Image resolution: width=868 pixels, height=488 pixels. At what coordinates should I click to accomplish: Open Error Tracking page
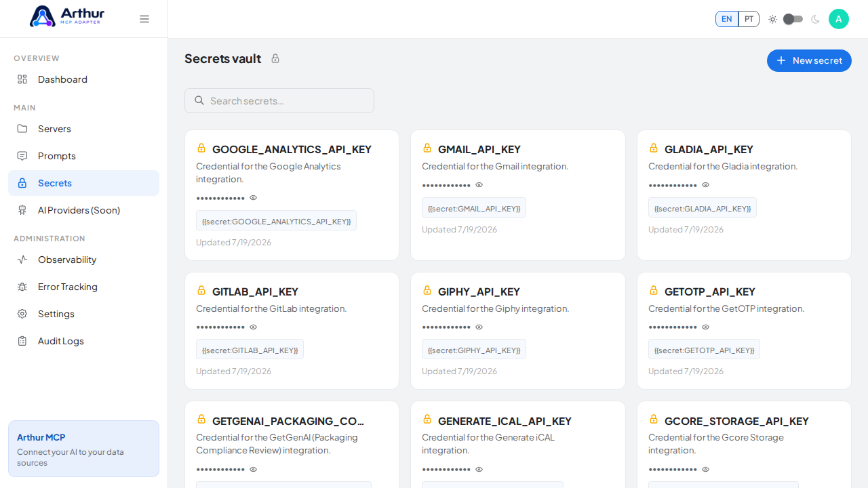83,287
